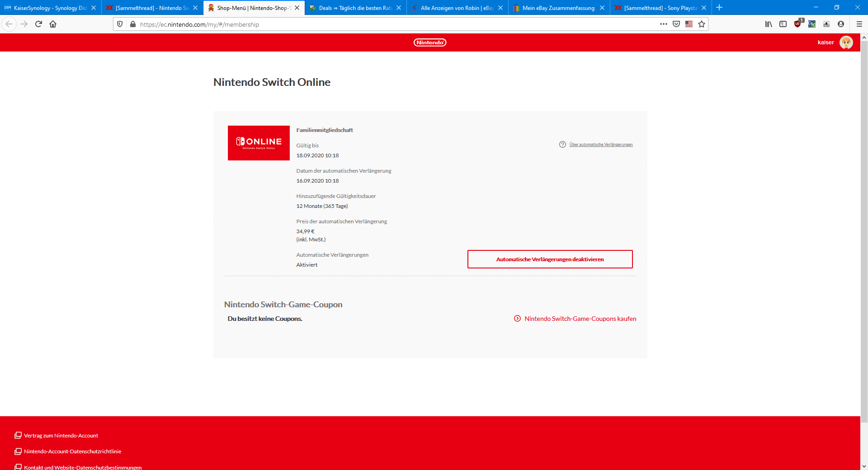This screenshot has height=470, width=868.
Task: Open Firefox account menu icon
Action: 841,24
